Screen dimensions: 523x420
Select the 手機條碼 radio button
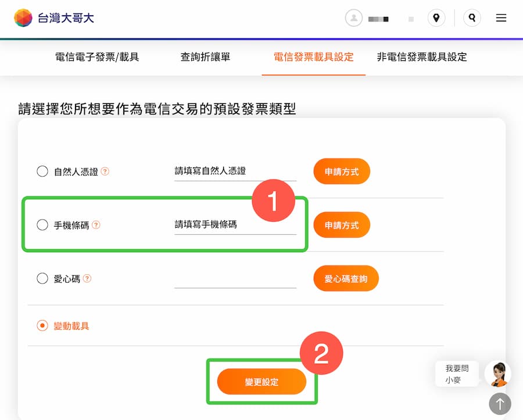coord(42,224)
